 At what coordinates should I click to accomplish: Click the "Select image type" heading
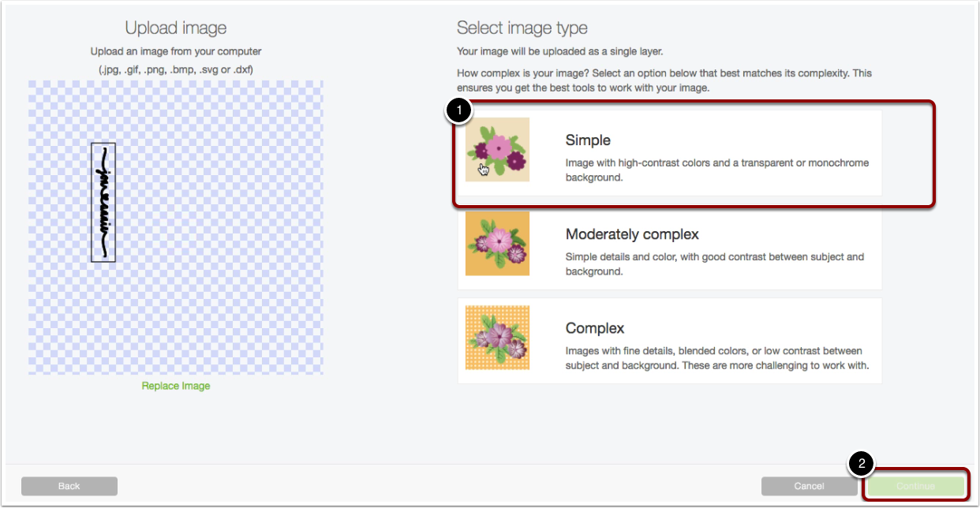[x=522, y=28]
